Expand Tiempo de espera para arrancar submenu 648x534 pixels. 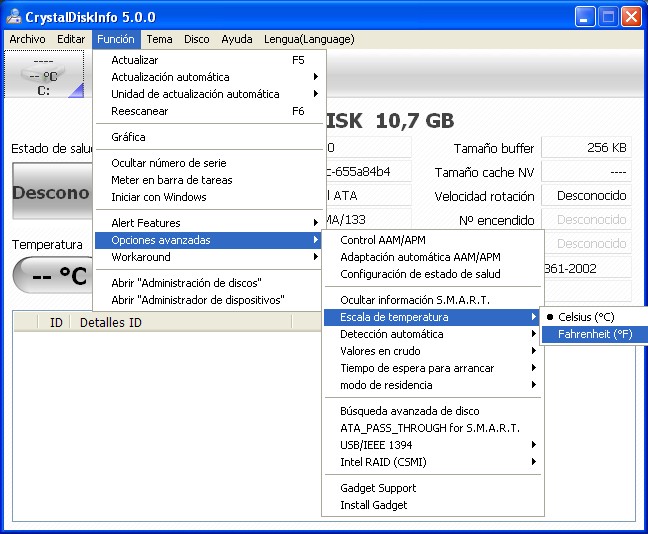point(432,368)
